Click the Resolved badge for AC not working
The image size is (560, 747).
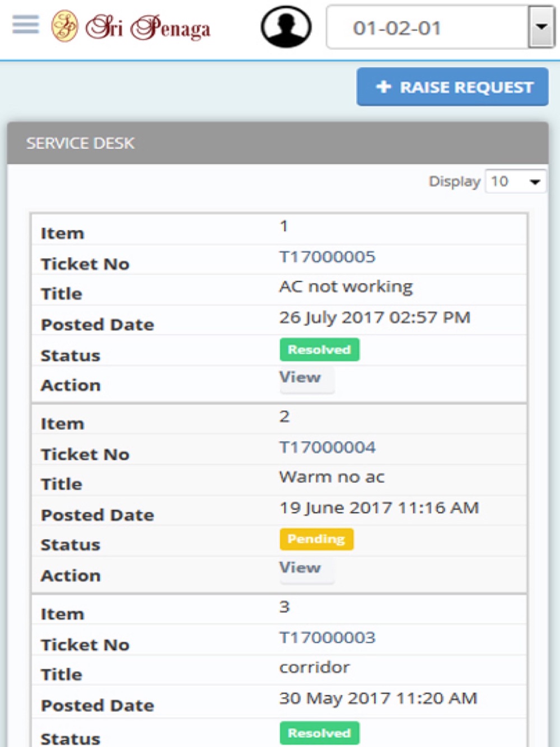coord(319,349)
